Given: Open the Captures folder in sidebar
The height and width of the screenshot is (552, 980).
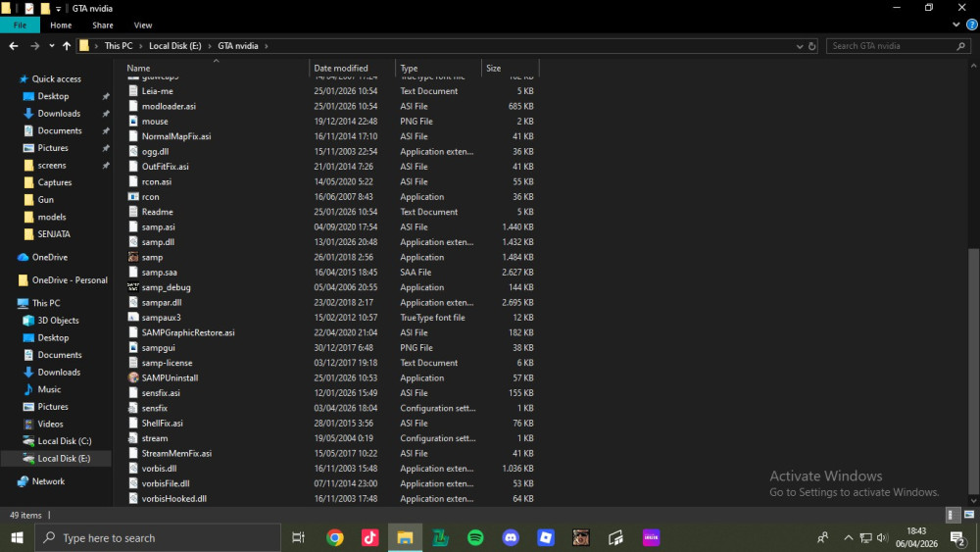Looking at the screenshot, I should click(x=54, y=182).
